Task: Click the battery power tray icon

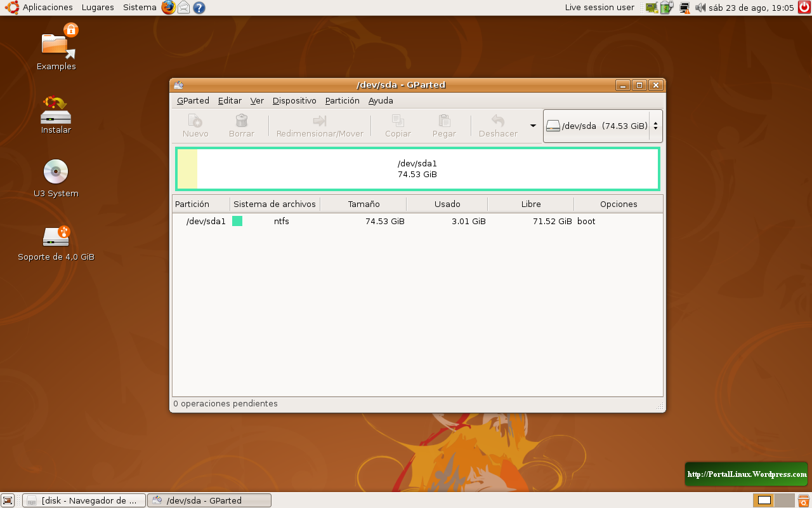Action: [x=665, y=8]
